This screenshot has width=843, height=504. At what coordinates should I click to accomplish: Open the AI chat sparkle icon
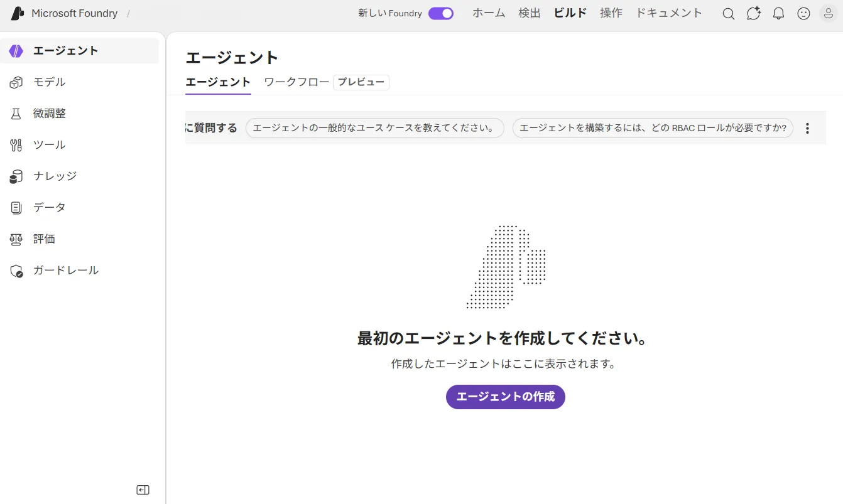754,13
